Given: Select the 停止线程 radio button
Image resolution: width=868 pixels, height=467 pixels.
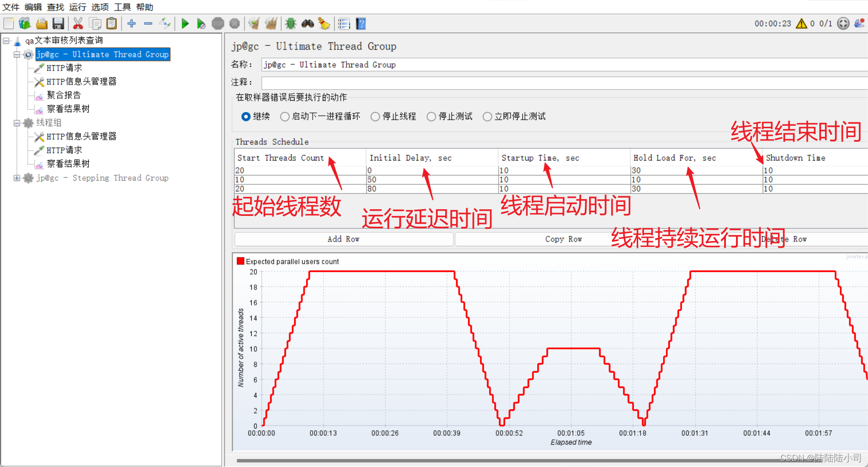Looking at the screenshot, I should [375, 116].
